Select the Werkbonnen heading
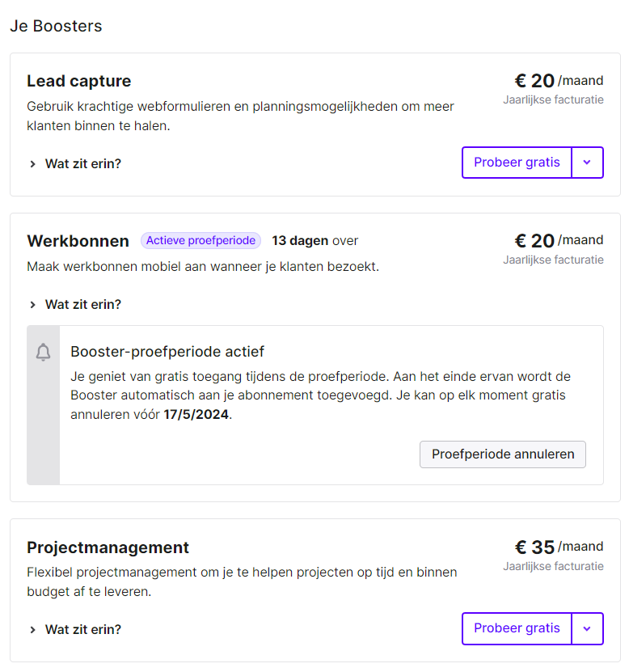Viewport: 629px width, 672px height. click(78, 241)
